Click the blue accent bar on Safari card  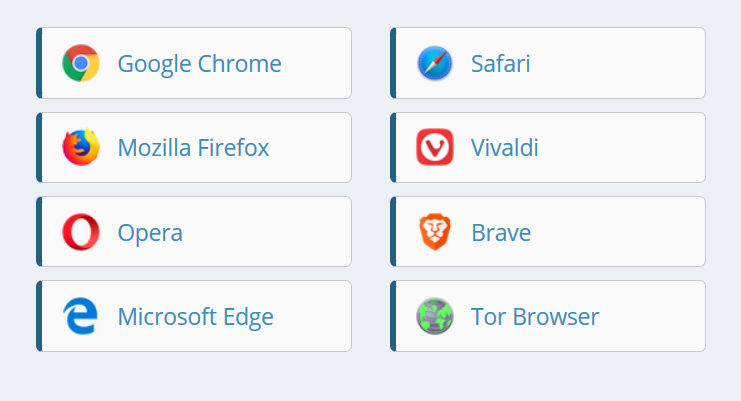click(x=393, y=63)
